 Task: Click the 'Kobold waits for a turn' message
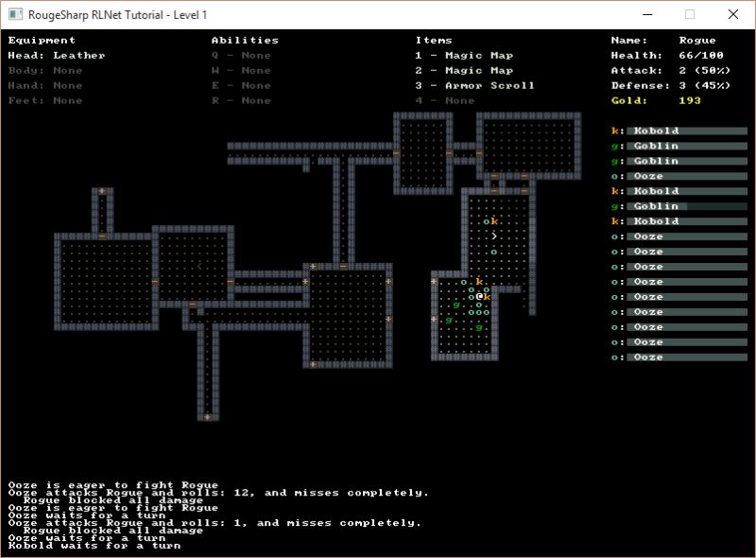94,546
